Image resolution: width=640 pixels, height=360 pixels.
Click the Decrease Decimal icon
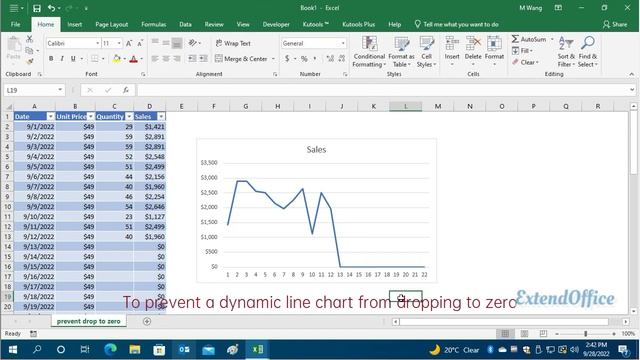point(342,59)
